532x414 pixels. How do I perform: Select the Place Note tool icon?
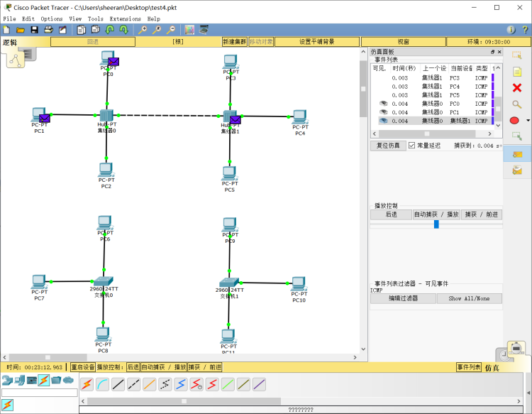(516, 72)
